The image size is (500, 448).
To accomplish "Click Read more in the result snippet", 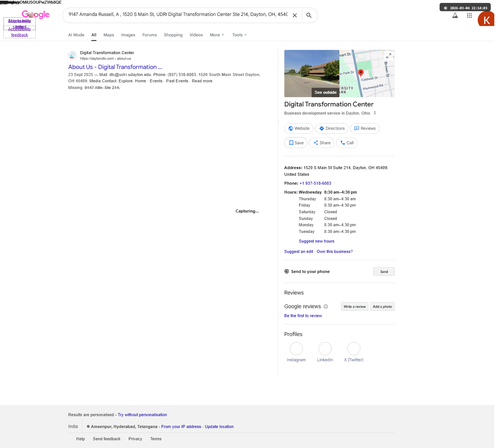I will point(202,81).
